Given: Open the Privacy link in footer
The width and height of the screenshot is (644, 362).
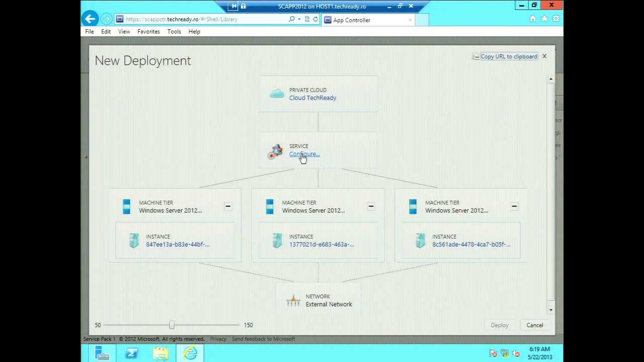Looking at the screenshot, I should coord(218,339).
